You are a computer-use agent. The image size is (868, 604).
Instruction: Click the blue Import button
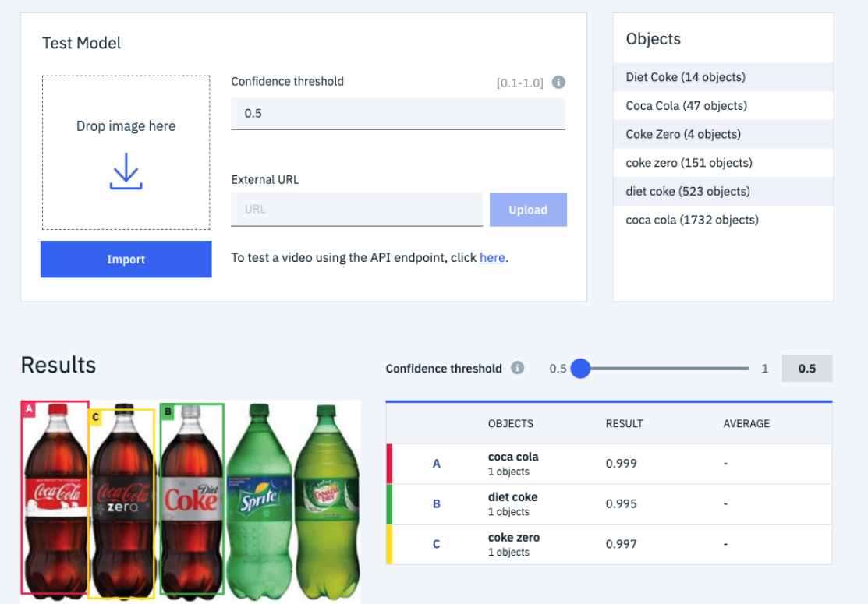coord(126,259)
